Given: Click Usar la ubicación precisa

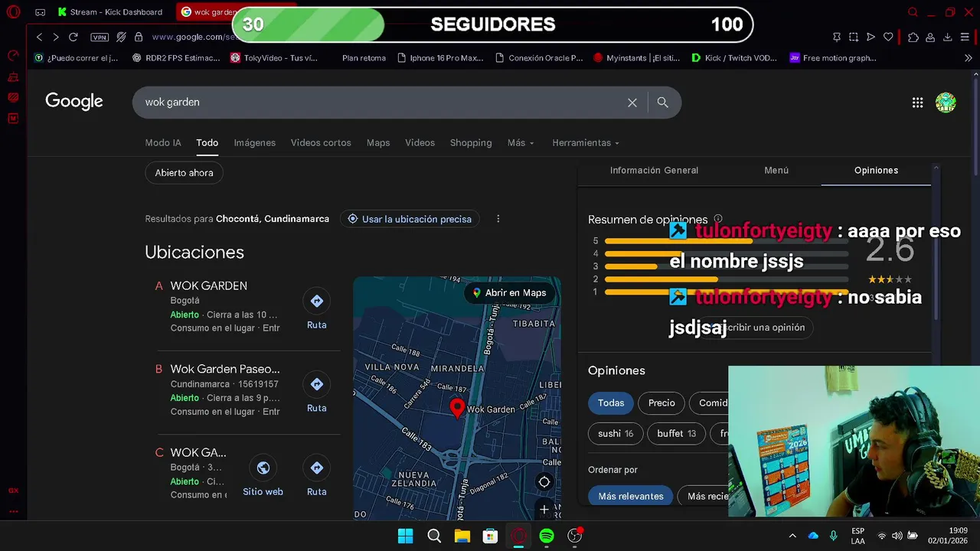Looking at the screenshot, I should click(410, 219).
